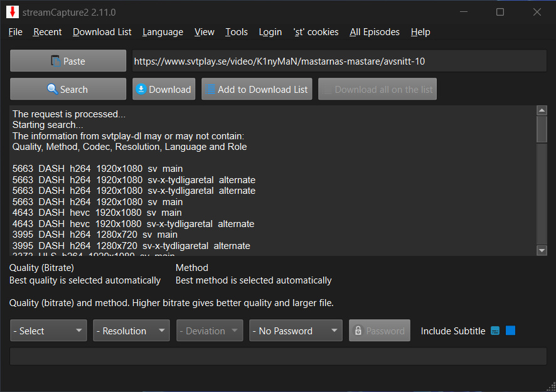Click 'The request is processed...' line
This screenshot has height=392, width=556.
tap(69, 114)
